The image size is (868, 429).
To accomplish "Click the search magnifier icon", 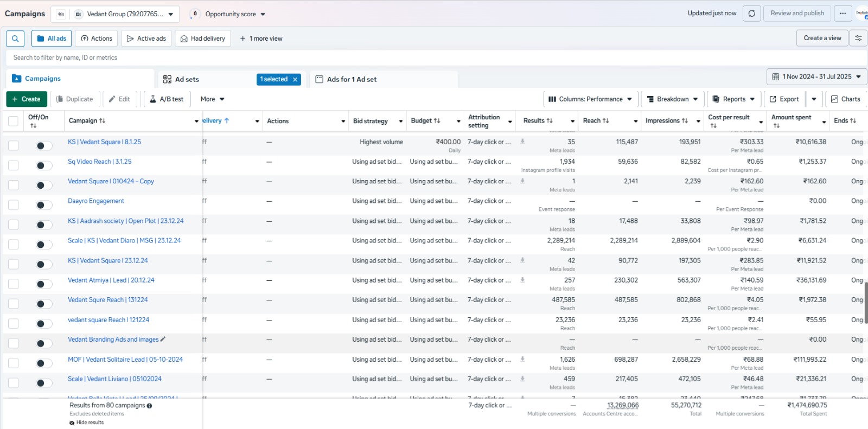I will pyautogui.click(x=15, y=39).
